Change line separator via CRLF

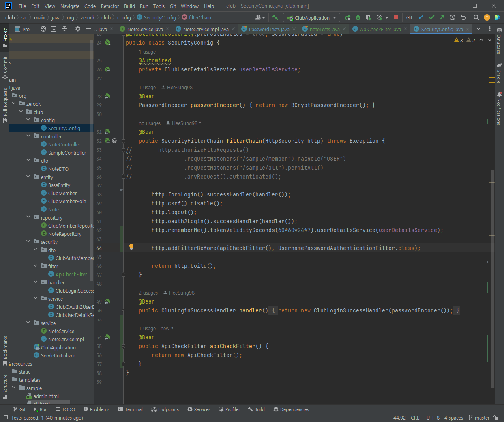[416, 418]
